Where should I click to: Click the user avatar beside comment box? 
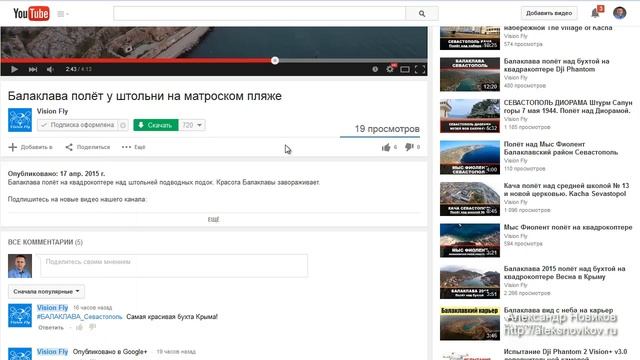pos(20,266)
